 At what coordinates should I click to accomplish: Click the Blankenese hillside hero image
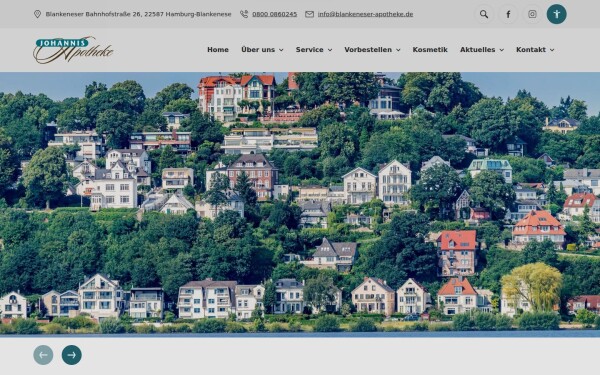pyautogui.click(x=300, y=205)
